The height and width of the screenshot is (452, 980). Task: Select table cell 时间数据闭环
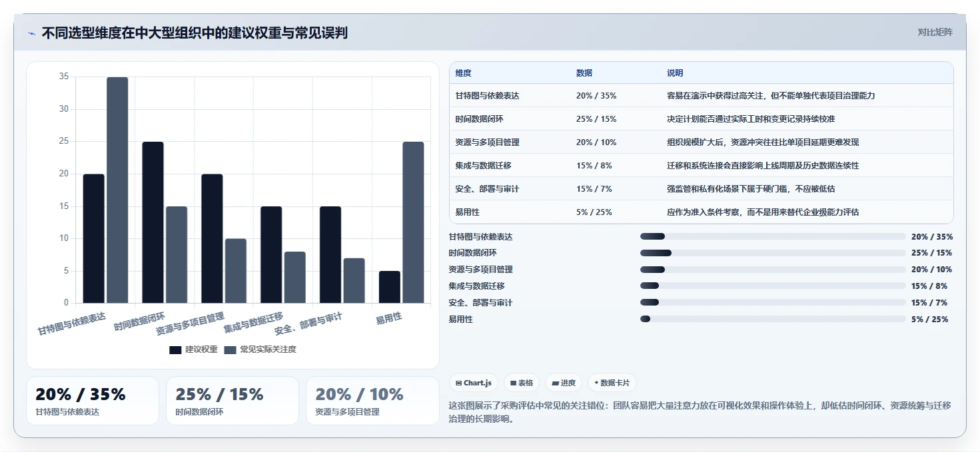[x=480, y=119]
